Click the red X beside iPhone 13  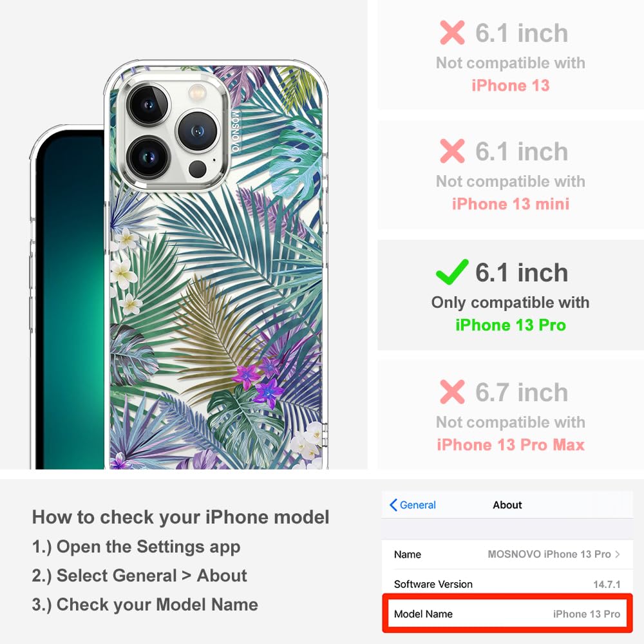(452, 32)
